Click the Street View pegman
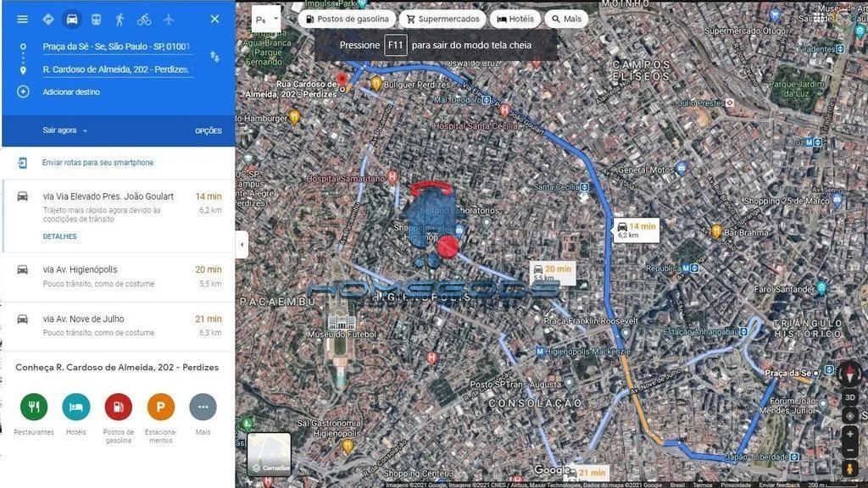 click(849, 469)
